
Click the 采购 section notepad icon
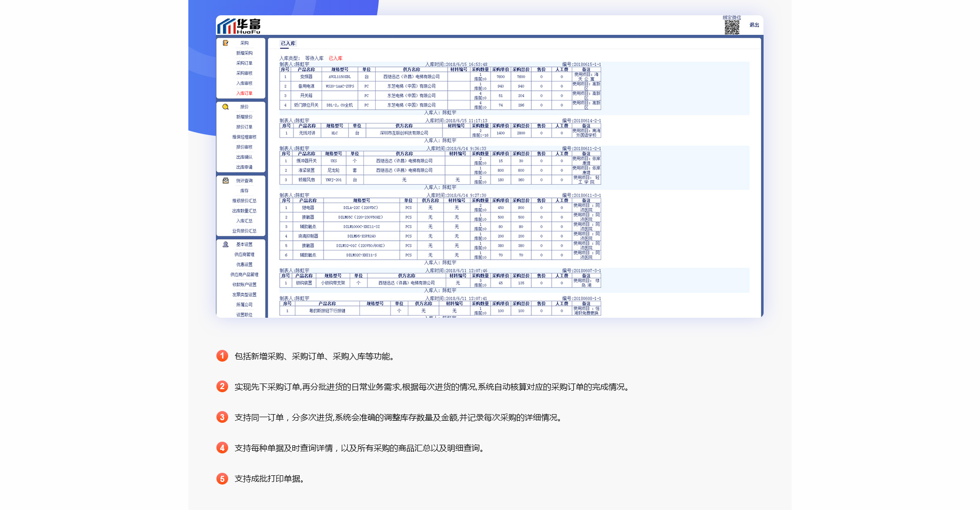click(x=225, y=43)
